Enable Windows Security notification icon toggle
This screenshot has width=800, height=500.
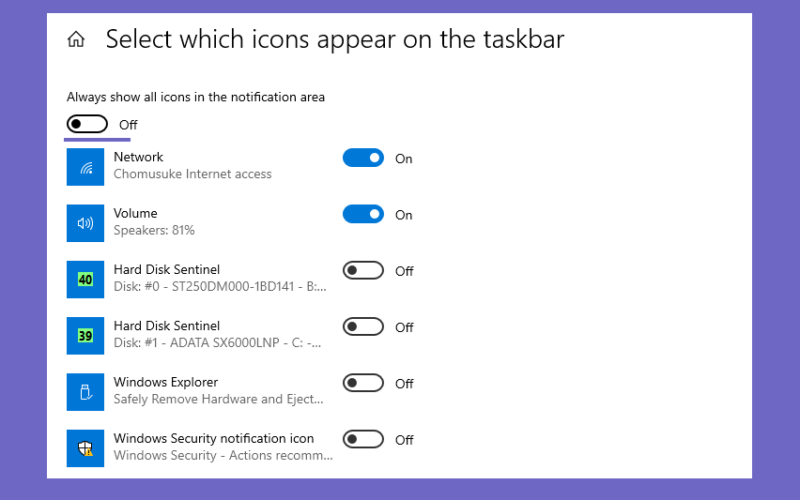(x=363, y=439)
